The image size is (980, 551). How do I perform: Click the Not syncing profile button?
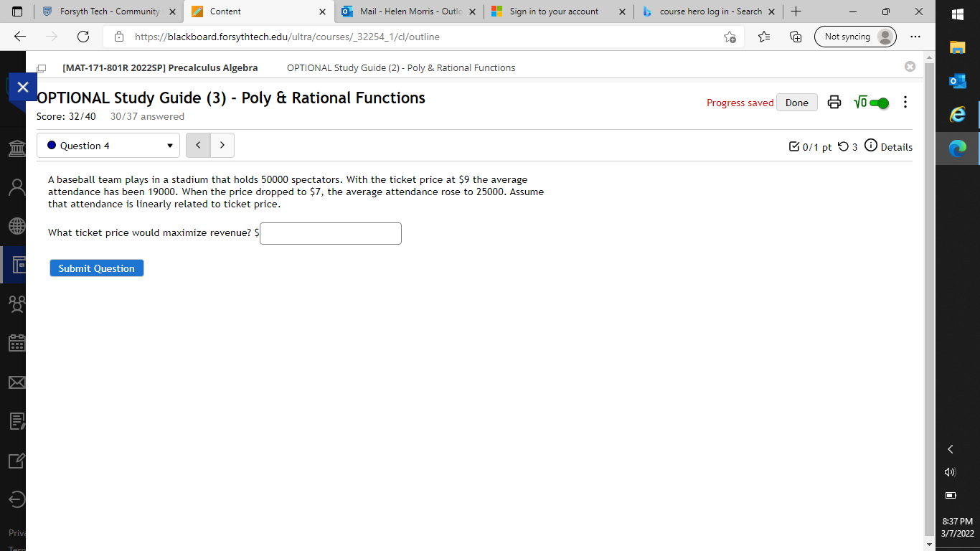coord(855,37)
